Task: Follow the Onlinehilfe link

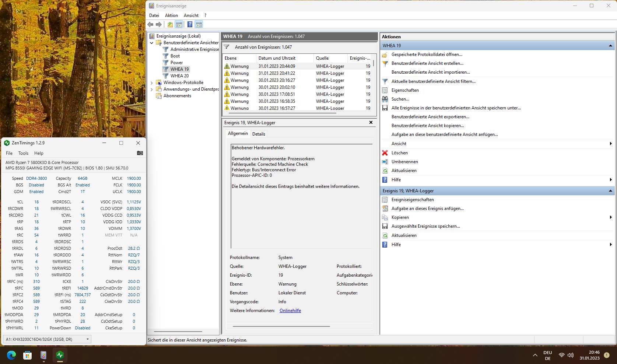Action: 290,311
